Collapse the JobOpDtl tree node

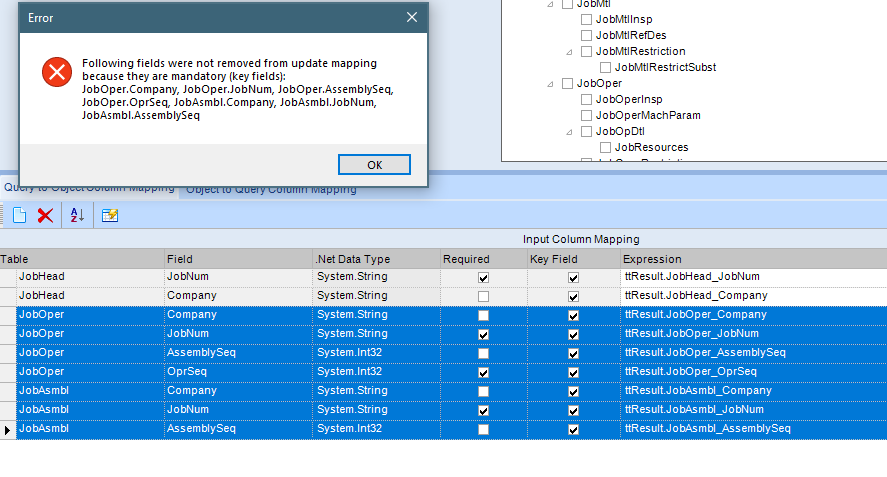click(x=569, y=132)
